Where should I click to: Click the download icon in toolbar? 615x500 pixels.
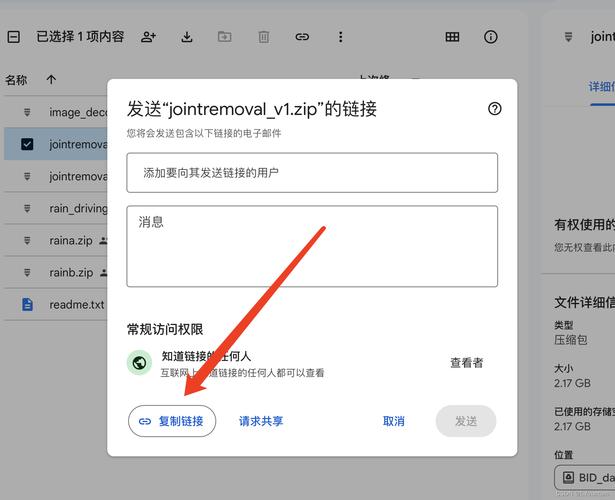pyautogui.click(x=187, y=37)
